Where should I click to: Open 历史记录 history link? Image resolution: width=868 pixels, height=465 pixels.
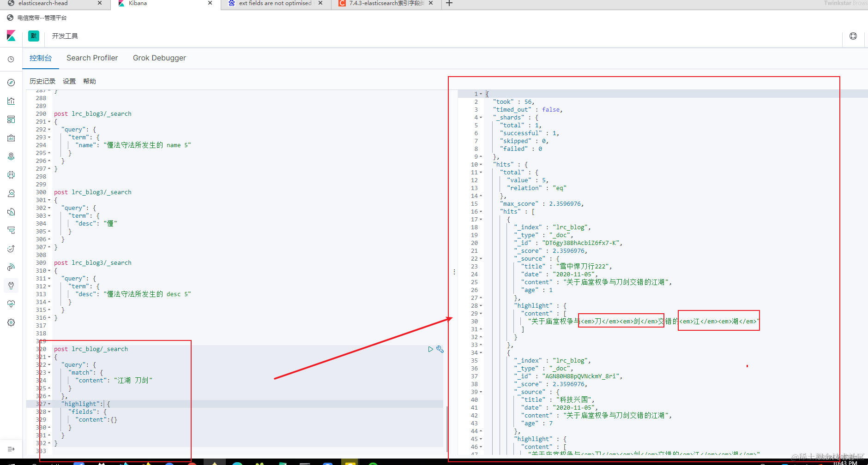point(42,81)
